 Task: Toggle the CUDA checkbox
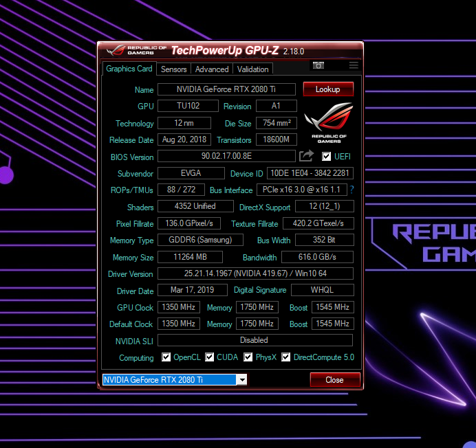[210, 357]
